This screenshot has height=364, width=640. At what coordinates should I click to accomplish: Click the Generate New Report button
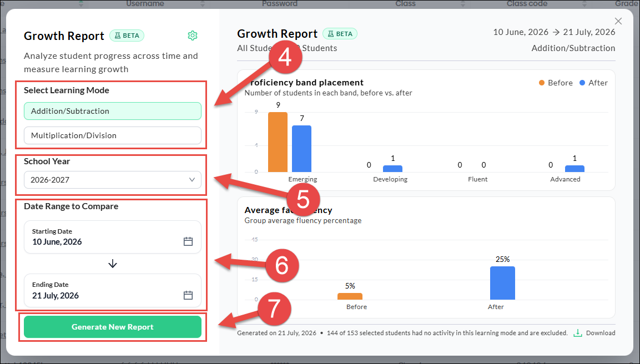tap(113, 327)
